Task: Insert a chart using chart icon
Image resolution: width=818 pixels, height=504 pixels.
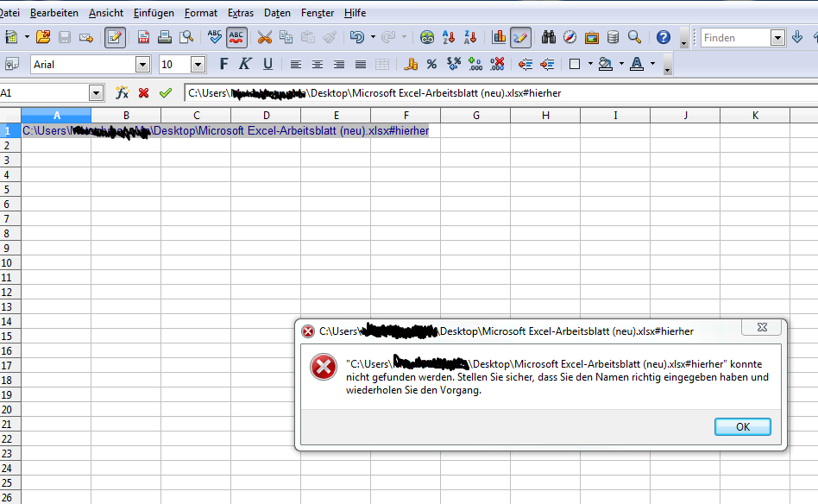Action: click(x=499, y=37)
